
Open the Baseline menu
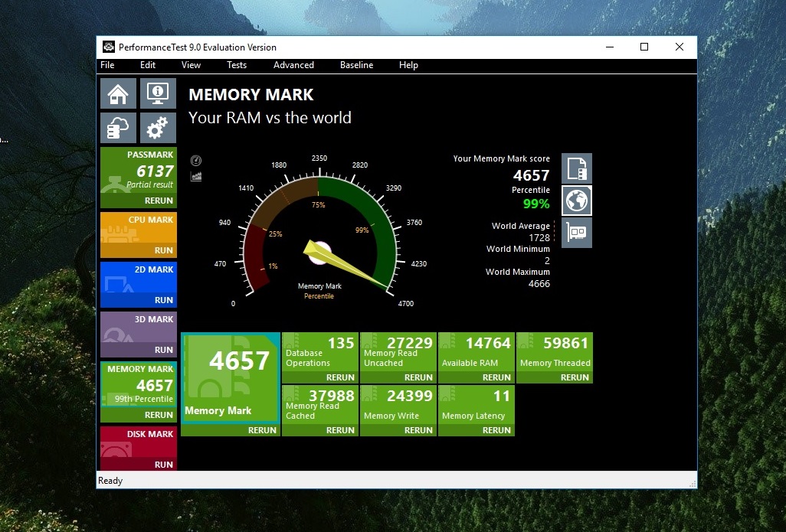[x=356, y=65]
